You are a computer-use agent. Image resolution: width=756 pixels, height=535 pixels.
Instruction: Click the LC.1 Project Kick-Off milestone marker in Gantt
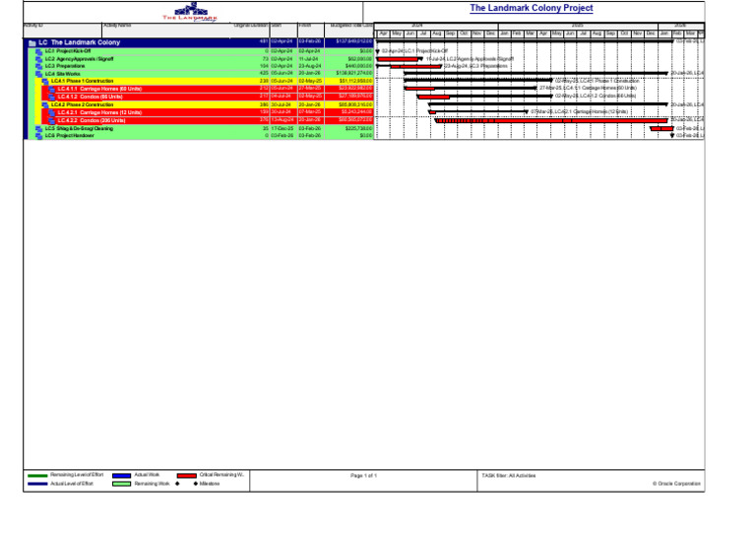378,51
